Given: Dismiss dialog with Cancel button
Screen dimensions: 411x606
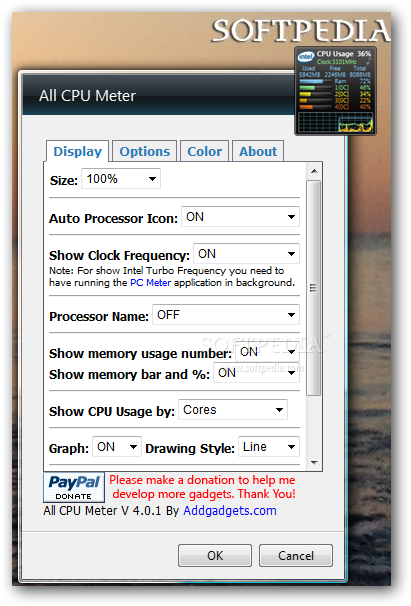Looking at the screenshot, I should 296,555.
